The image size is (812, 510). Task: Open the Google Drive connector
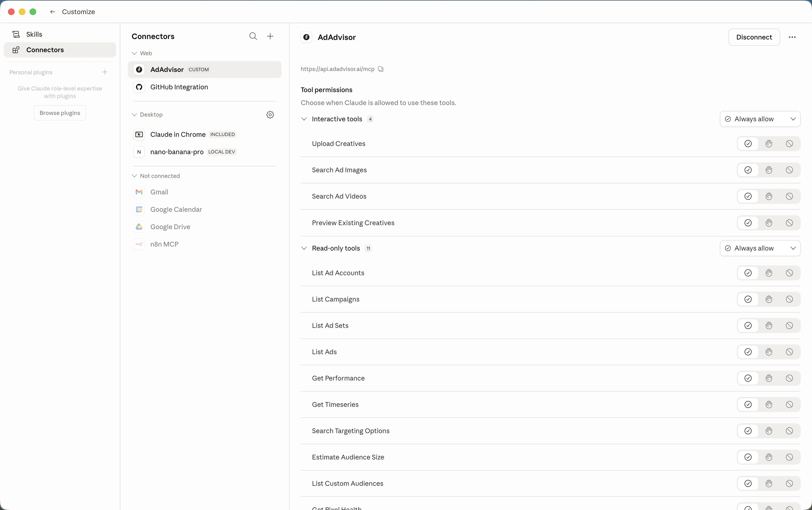click(x=204, y=227)
